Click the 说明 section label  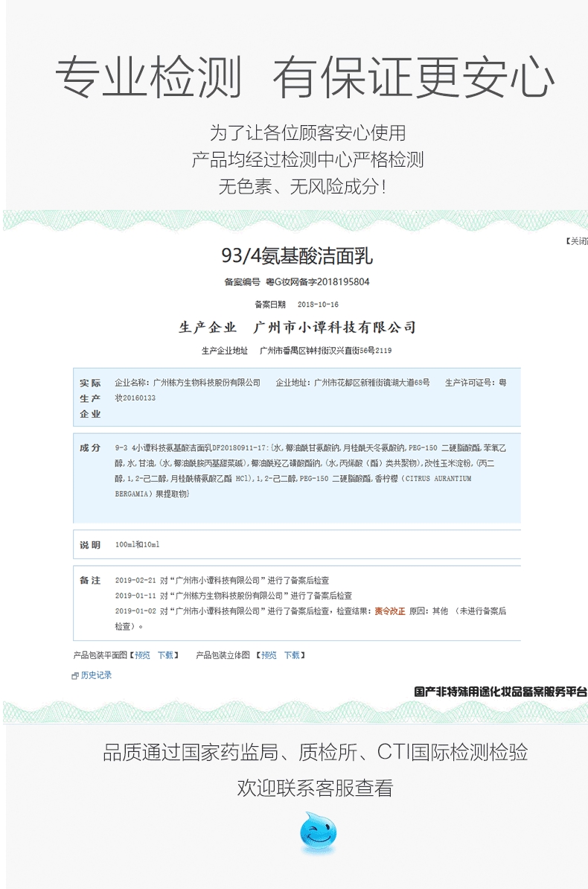pos(90,545)
